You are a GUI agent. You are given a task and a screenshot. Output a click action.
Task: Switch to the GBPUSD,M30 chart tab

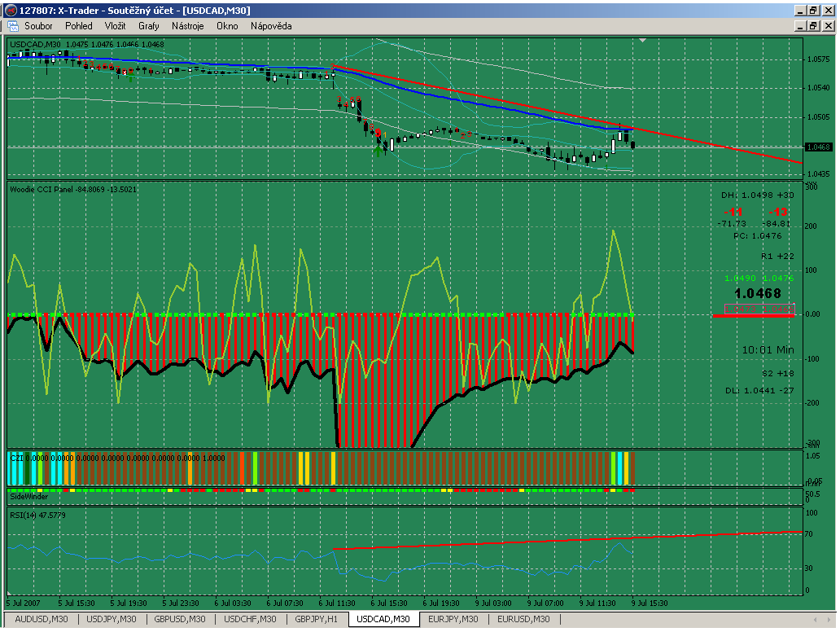[180, 619]
